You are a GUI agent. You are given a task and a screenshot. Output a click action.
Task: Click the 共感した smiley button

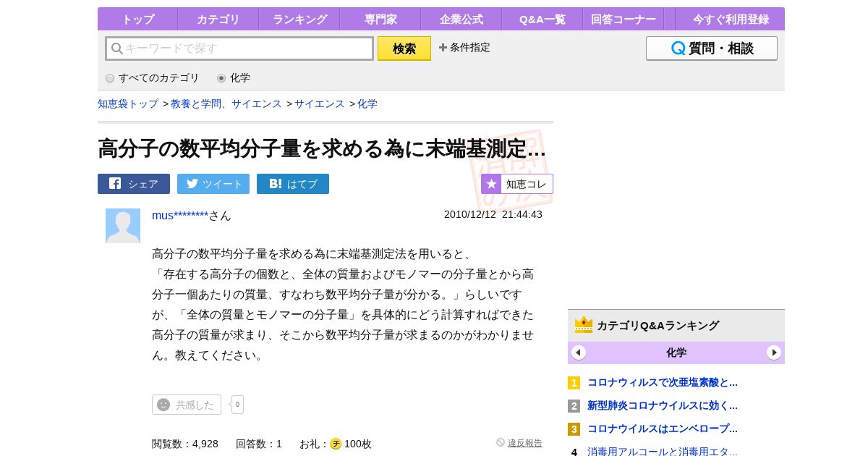[x=187, y=405]
